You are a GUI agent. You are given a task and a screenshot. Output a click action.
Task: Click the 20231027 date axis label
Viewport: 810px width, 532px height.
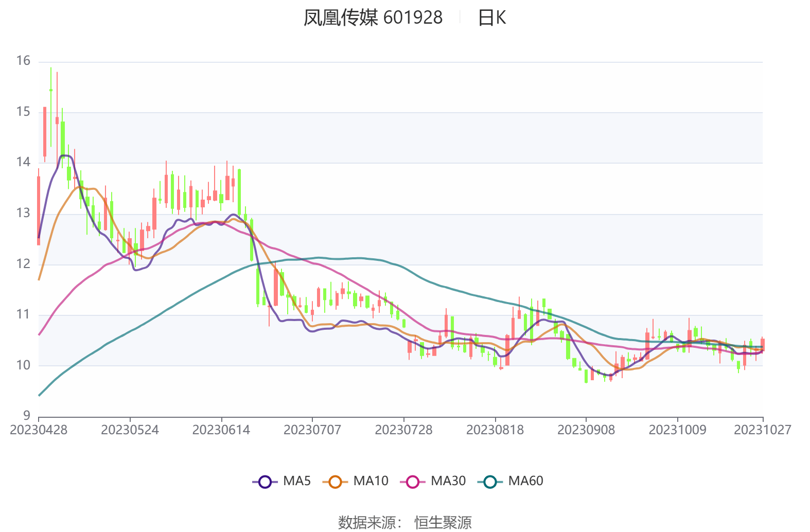coord(763,430)
